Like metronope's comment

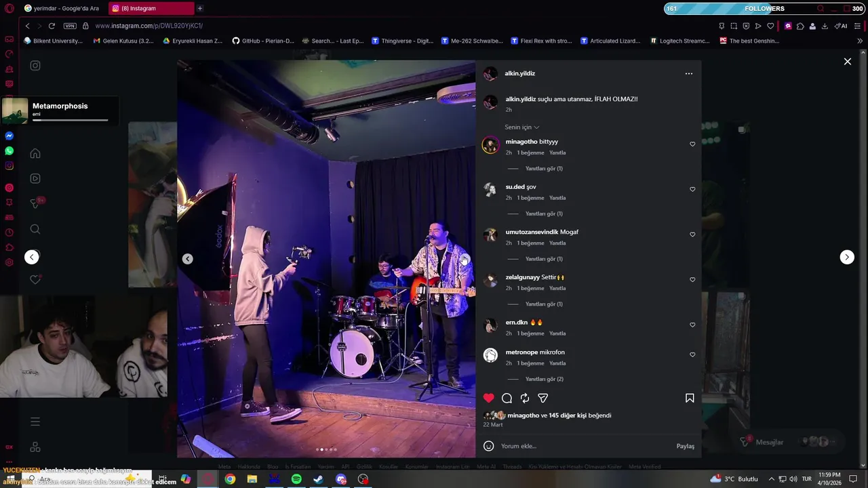[x=692, y=354]
